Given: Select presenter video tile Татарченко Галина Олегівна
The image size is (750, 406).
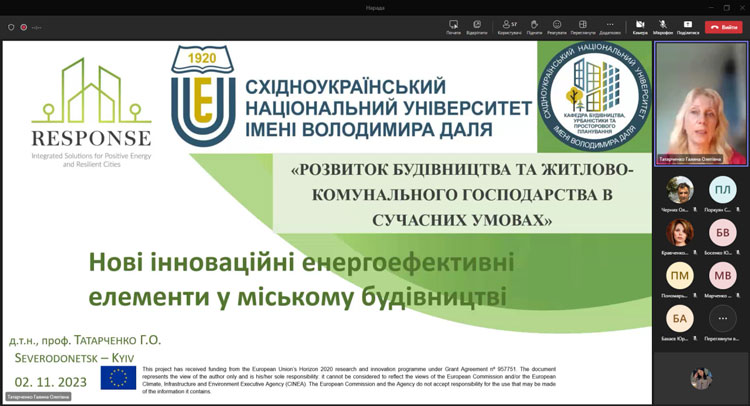Looking at the screenshot, I should 701,104.
